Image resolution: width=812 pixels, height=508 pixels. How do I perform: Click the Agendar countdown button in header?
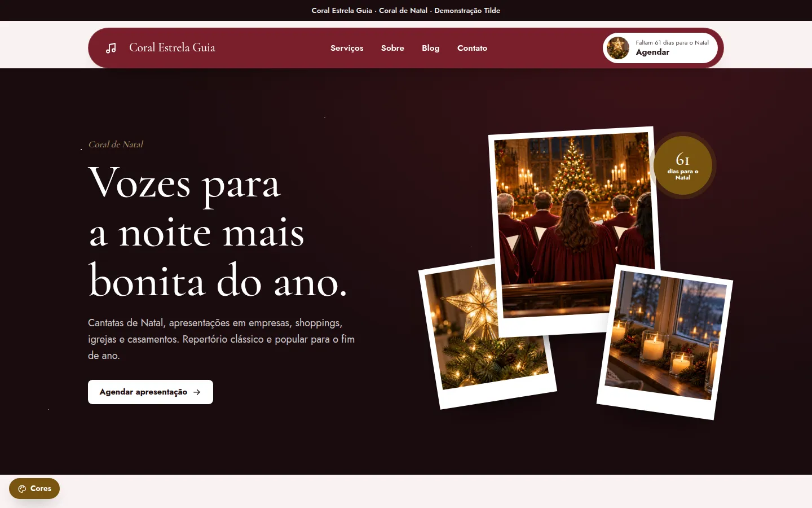[x=660, y=48]
